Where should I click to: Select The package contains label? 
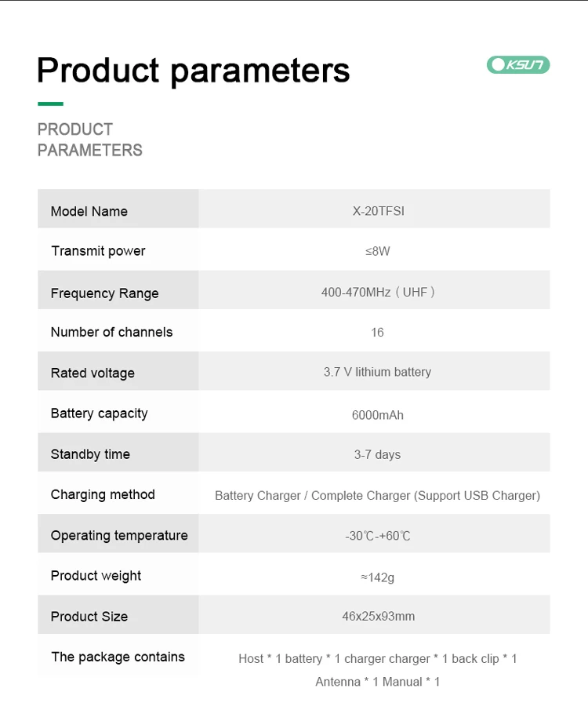coord(118,657)
